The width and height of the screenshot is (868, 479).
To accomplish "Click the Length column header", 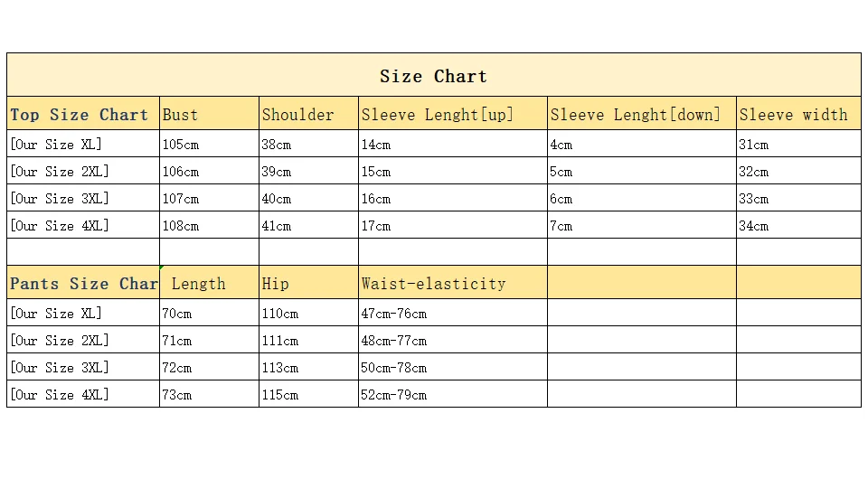I will pyautogui.click(x=209, y=284).
